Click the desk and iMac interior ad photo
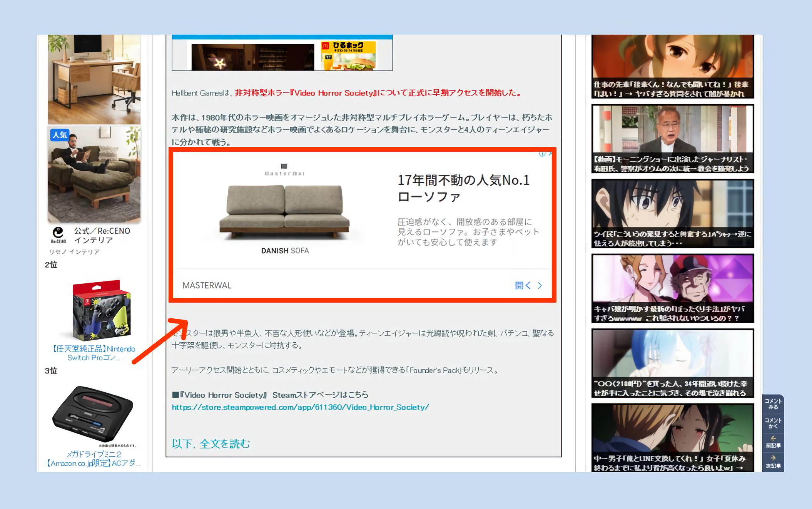Image resolution: width=812 pixels, height=509 pixels. tap(94, 79)
